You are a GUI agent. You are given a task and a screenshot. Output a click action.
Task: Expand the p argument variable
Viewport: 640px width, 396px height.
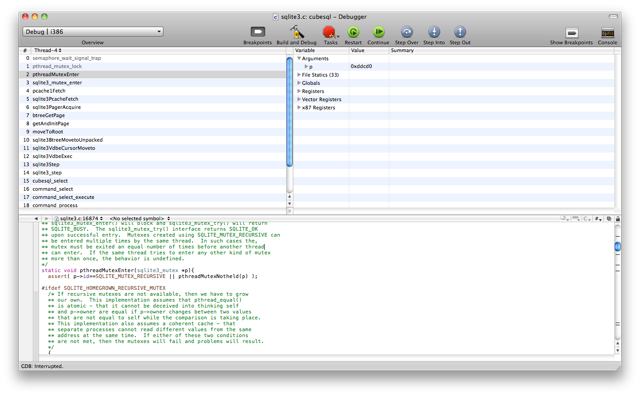306,67
